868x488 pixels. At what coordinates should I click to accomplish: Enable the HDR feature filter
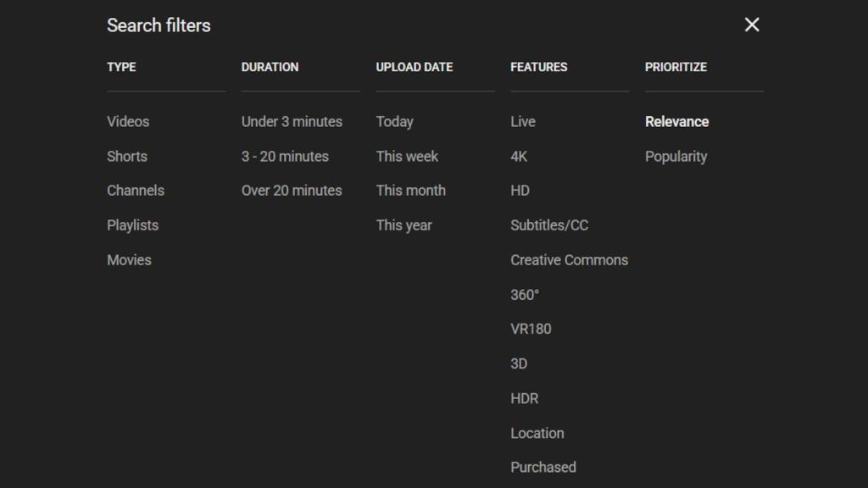524,397
